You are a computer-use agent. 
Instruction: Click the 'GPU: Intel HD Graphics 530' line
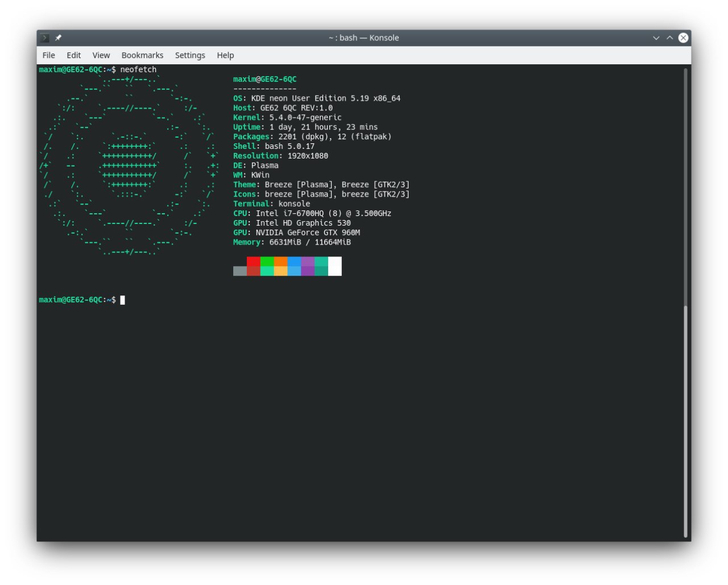(x=292, y=223)
